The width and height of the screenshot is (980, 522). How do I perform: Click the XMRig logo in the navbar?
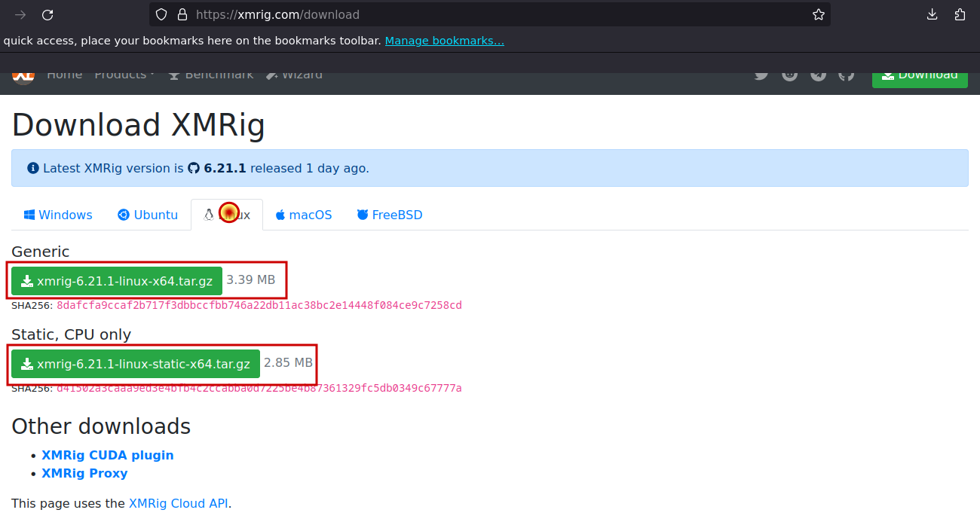(x=23, y=74)
